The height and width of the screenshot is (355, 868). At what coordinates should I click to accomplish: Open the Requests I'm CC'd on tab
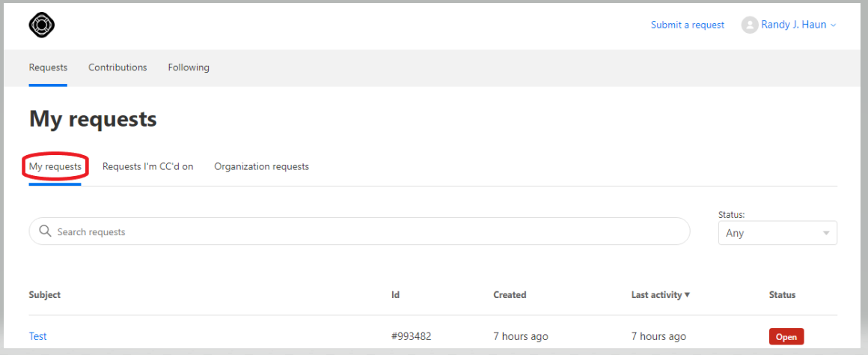[x=148, y=166]
